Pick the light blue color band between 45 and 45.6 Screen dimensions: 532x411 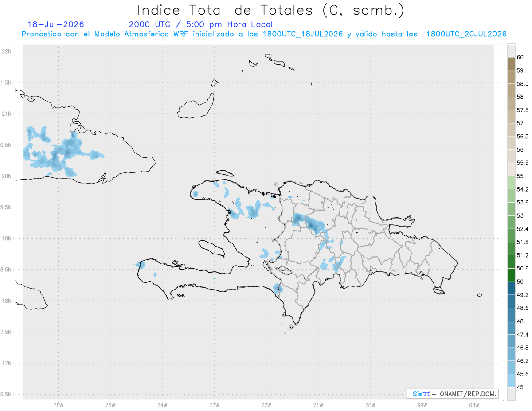[511, 380]
